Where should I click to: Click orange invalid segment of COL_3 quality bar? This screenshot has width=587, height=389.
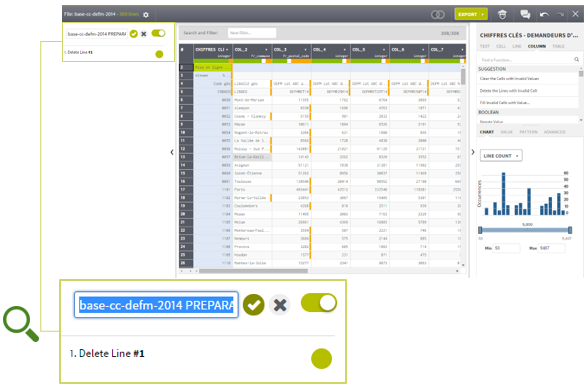pyautogui.click(x=301, y=61)
